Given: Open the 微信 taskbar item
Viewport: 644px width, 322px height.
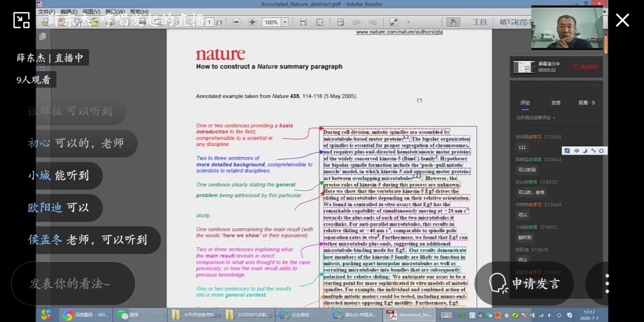Looking at the screenshot, I should click(x=139, y=315).
